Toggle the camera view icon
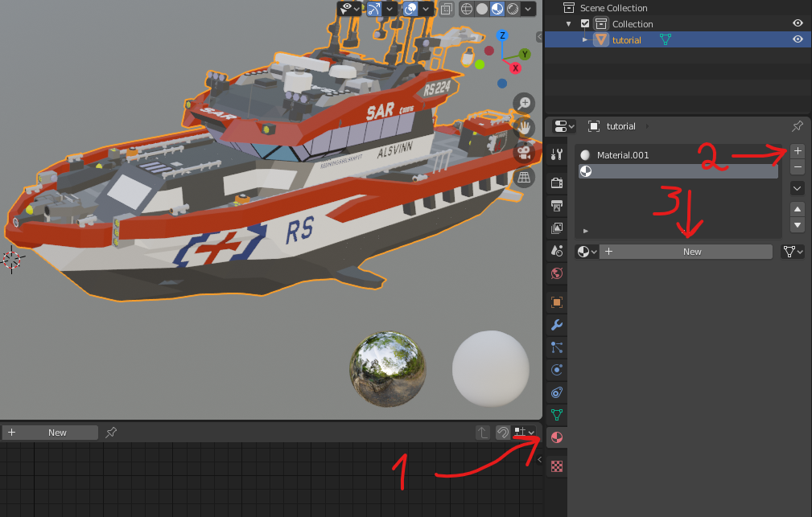 tap(524, 153)
